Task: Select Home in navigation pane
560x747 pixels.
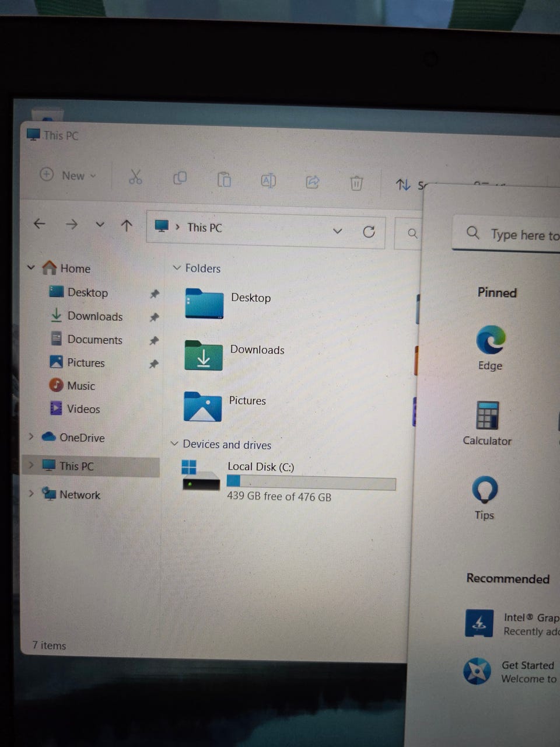Action: [66, 268]
